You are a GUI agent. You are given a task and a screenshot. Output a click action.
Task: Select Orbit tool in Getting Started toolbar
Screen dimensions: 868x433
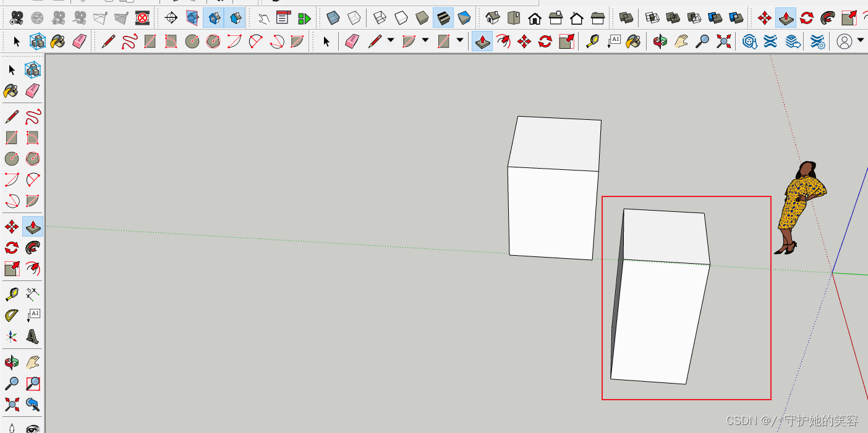pos(660,41)
